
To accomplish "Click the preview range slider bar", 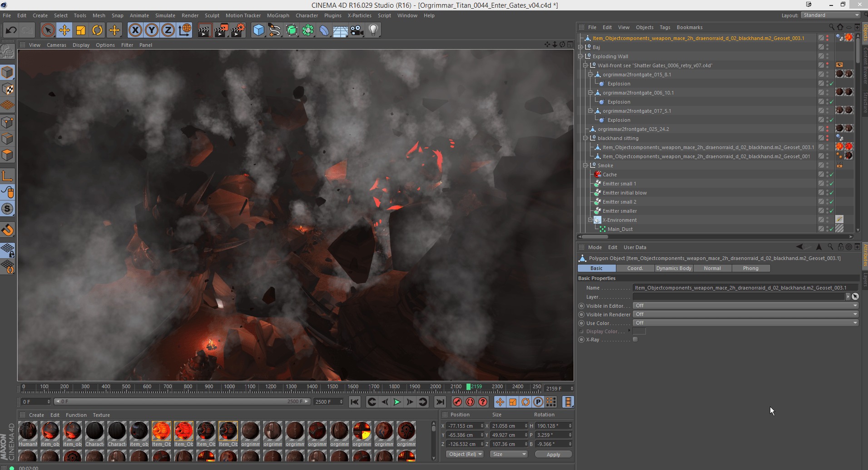I will coord(182,401).
